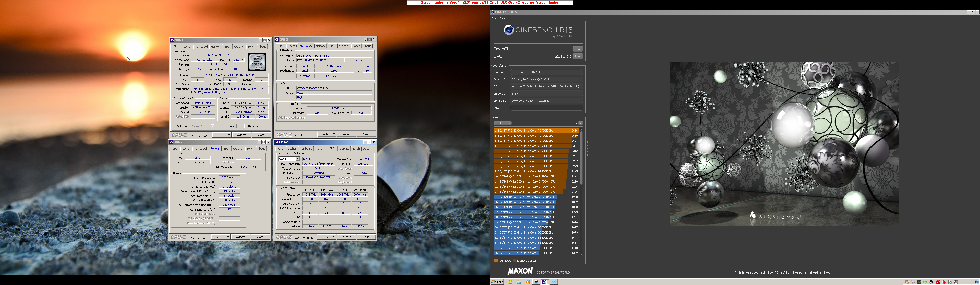
Task: Open Mainboard tab in the CPU-Z Memory window
Action: click(200, 149)
